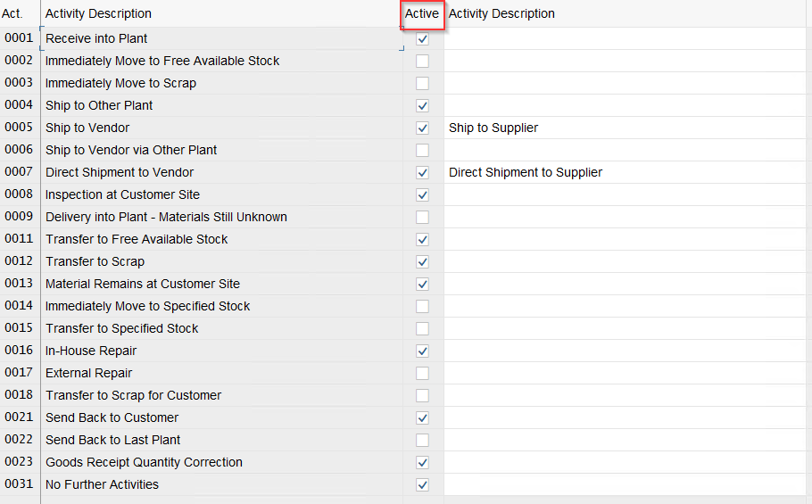Screen dimensions: 812x504
Task: Click empty description field for Transfer to Scrap
Action: (625, 261)
